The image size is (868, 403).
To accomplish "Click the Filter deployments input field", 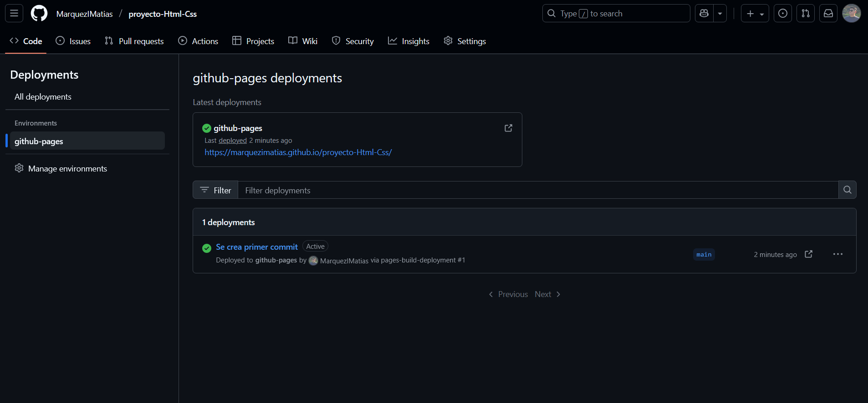I will (538, 190).
